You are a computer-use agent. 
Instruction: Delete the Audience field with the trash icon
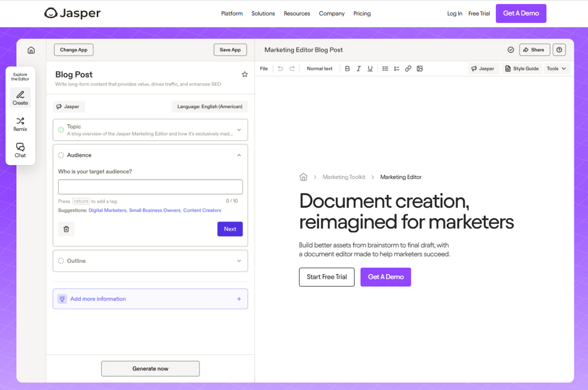click(x=66, y=229)
